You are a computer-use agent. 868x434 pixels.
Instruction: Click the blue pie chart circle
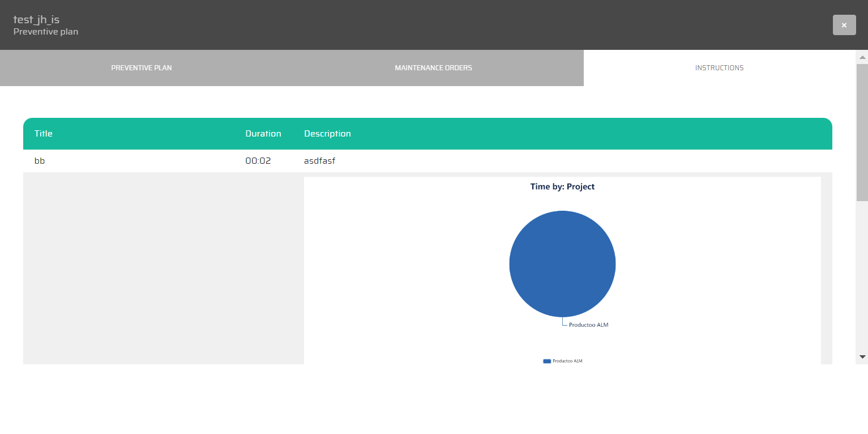562,263
